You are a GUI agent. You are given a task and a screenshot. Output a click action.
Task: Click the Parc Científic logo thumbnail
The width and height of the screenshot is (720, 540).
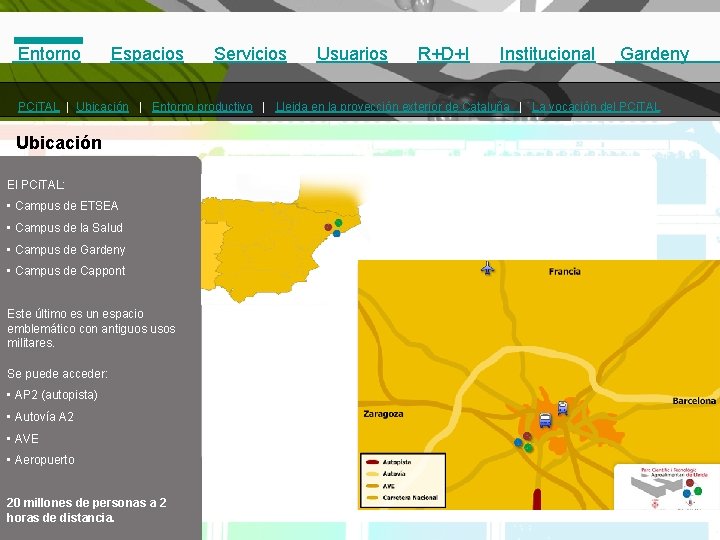click(667, 487)
